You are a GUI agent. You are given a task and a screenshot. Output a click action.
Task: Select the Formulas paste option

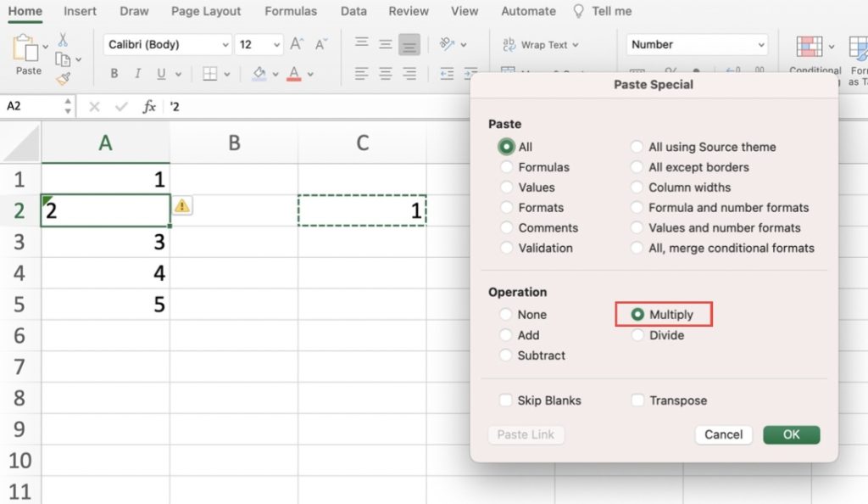(506, 166)
